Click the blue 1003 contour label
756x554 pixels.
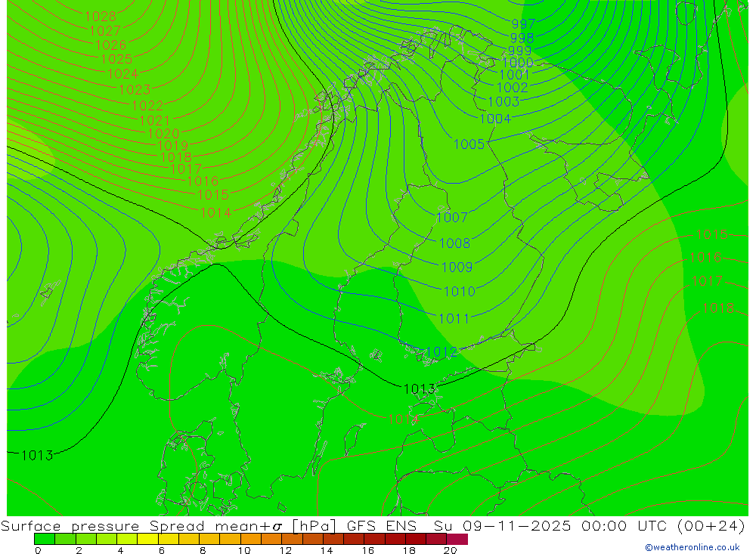click(x=503, y=102)
